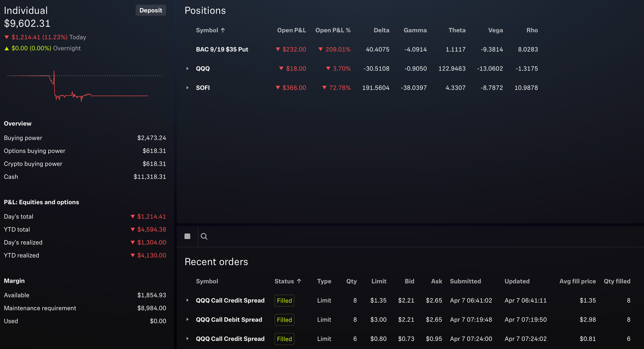Click the Deposit button
This screenshot has height=349, width=644.
[151, 10]
